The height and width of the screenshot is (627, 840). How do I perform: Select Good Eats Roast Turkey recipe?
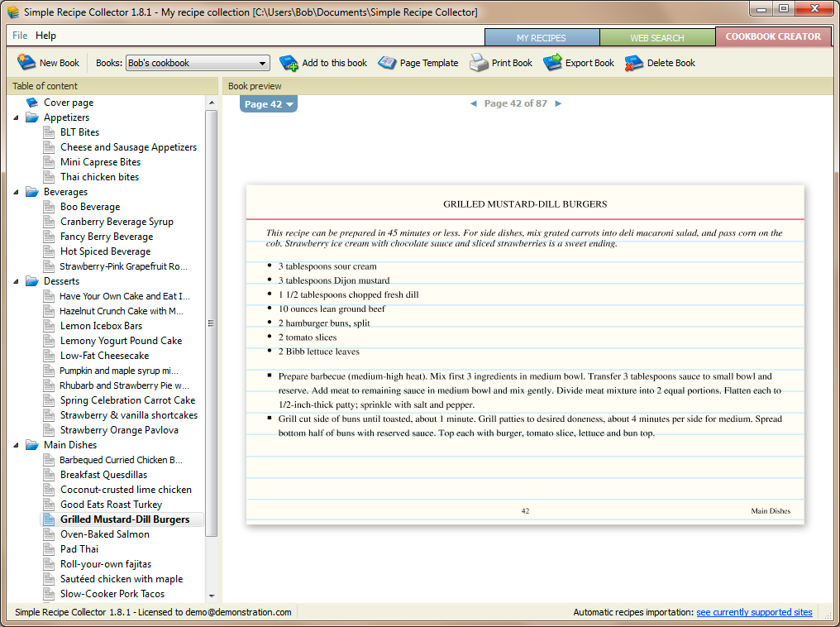111,505
